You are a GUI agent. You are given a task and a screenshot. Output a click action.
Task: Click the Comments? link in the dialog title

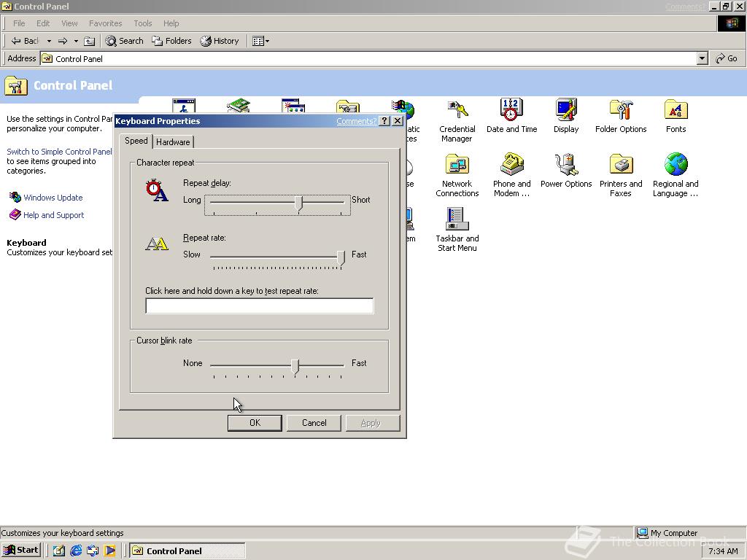point(356,121)
